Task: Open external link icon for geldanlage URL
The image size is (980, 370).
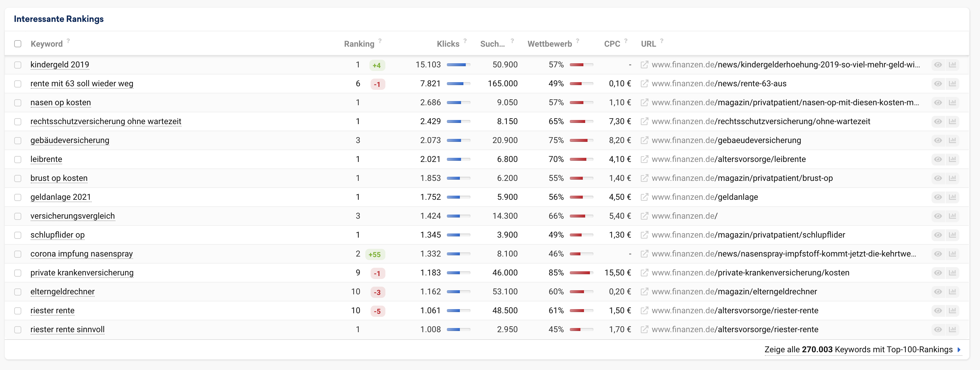Action: [x=644, y=197]
